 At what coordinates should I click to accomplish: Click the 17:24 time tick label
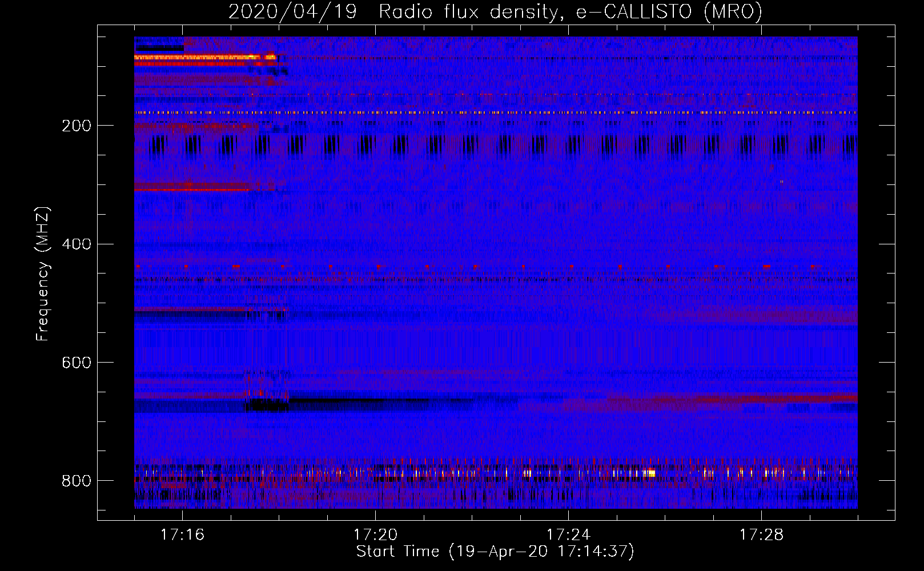coord(568,534)
